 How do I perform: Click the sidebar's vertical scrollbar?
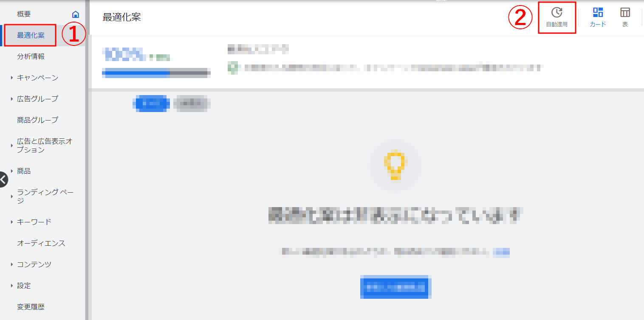(x=87, y=170)
